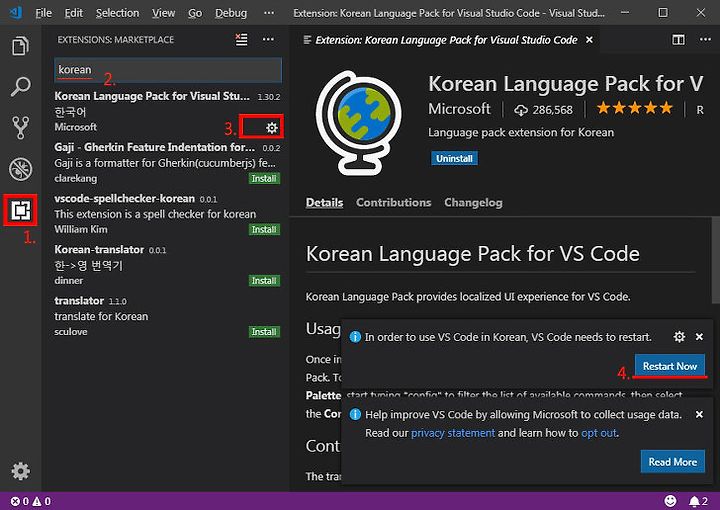Open the Extensions view icon
Image resolution: width=720 pixels, height=510 pixels.
click(x=20, y=210)
